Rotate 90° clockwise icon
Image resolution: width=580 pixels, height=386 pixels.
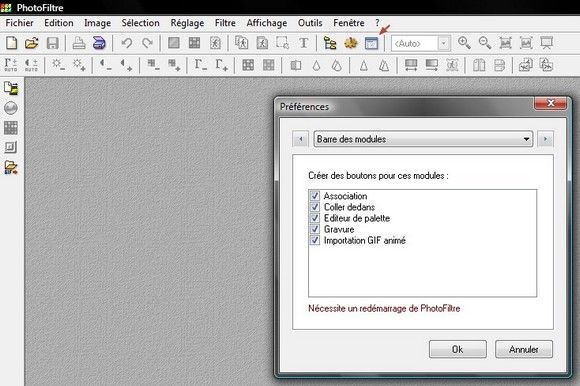546,66
